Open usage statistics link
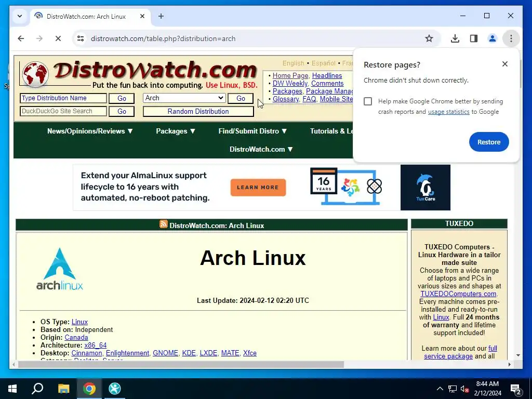Screen dimensions: 532x399 [x=448, y=112]
